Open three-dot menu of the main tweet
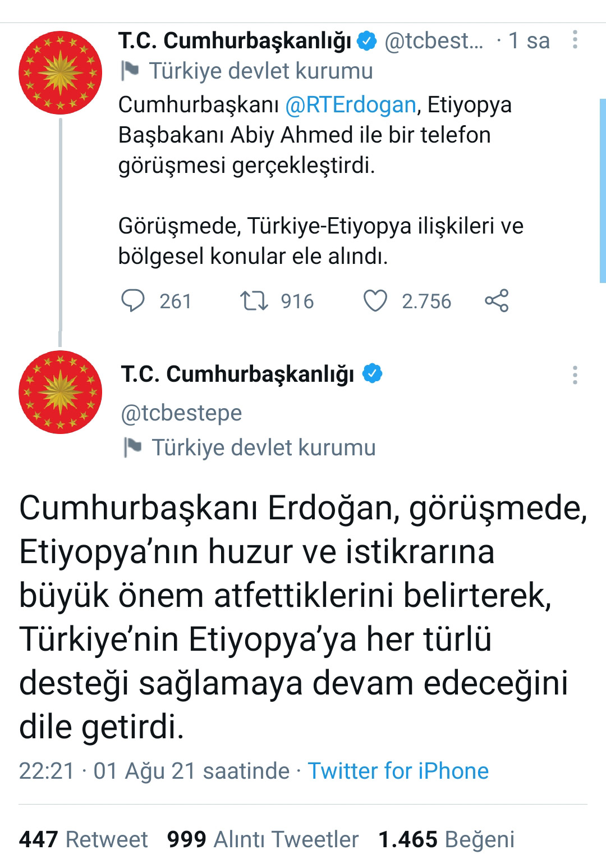Screen dimensions: 606x868 coord(575,375)
